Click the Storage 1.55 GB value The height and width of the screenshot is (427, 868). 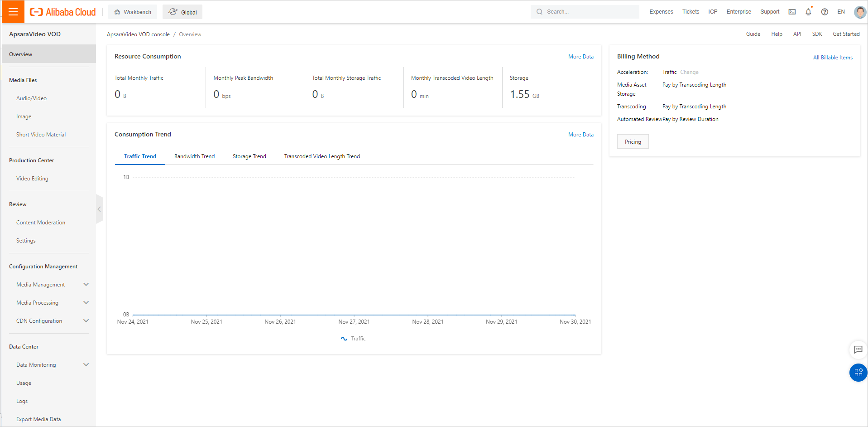tap(524, 94)
